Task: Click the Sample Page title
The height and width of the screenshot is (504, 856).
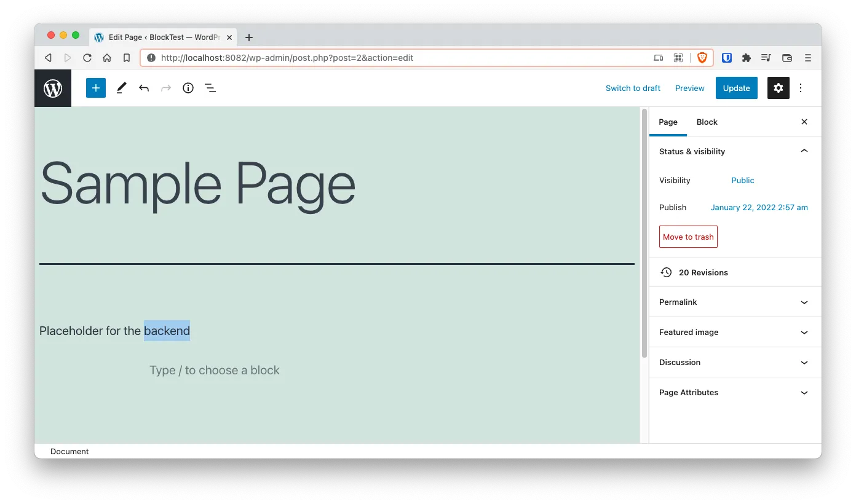Action: click(197, 185)
